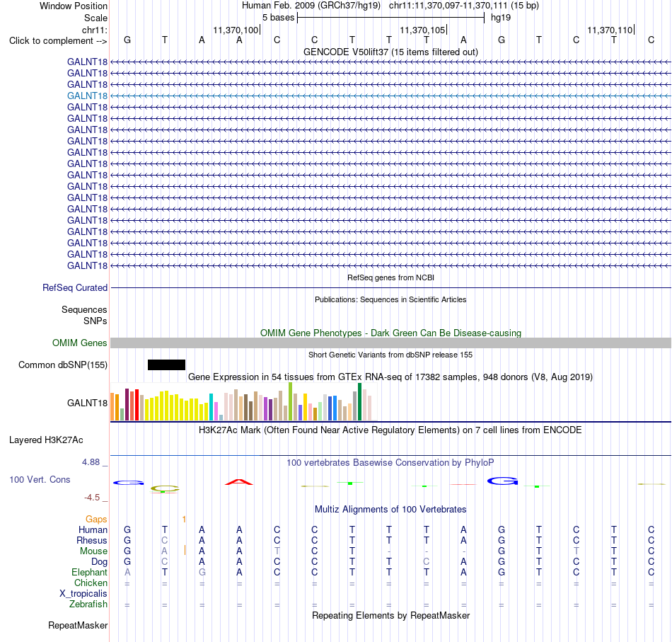672x642 pixels.
Task: Open Publications: Sequences in Scientific Articles title
Action: (x=390, y=299)
